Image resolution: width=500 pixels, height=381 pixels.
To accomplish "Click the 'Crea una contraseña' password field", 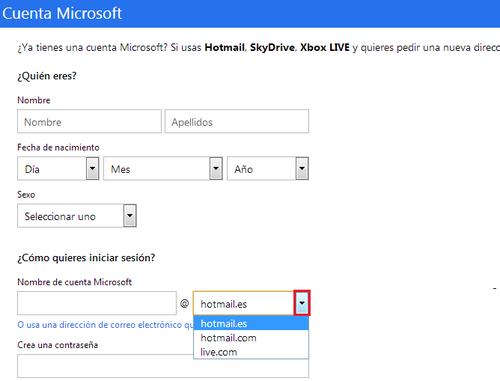I will click(x=163, y=366).
